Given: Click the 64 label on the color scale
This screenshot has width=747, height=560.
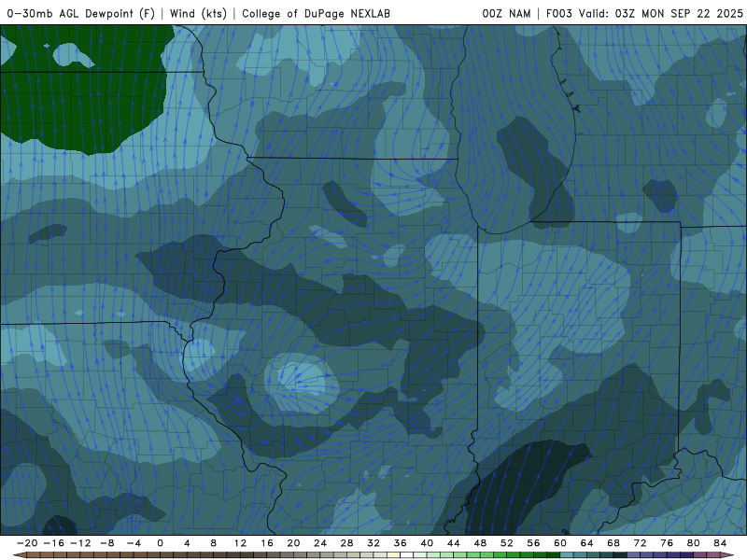Looking at the screenshot, I should (x=587, y=543).
